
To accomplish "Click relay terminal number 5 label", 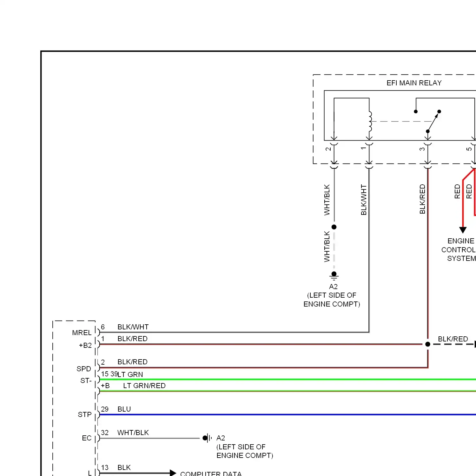I will pyautogui.click(x=469, y=149).
